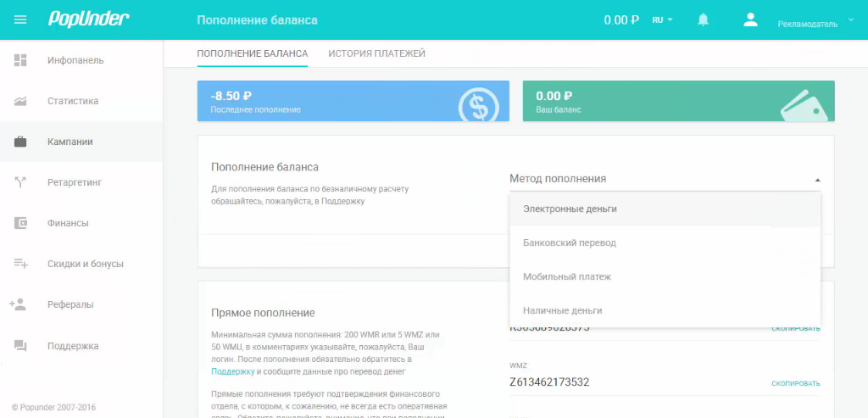The image size is (868, 418).
Task: Open the RU language dropdown
Action: [x=662, y=20]
